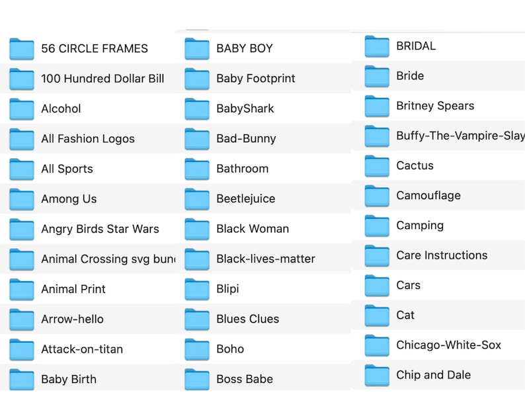Click the Black-lives-matter folder name

pyautogui.click(x=266, y=259)
